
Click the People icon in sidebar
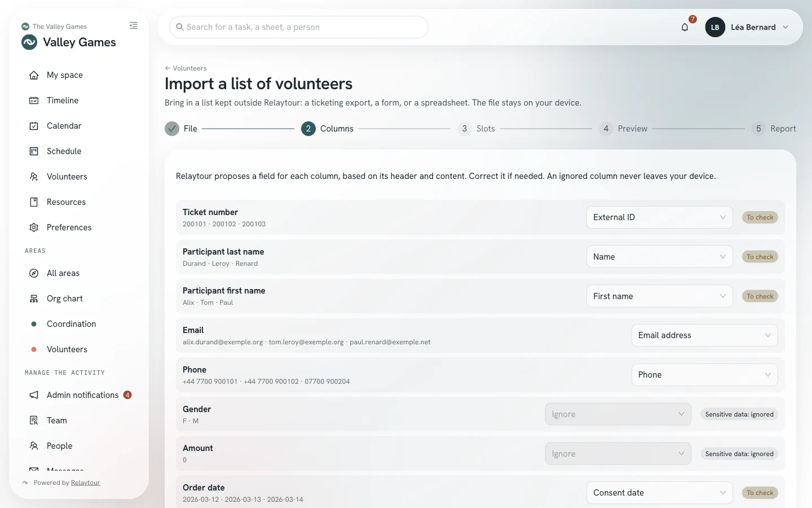[34, 446]
